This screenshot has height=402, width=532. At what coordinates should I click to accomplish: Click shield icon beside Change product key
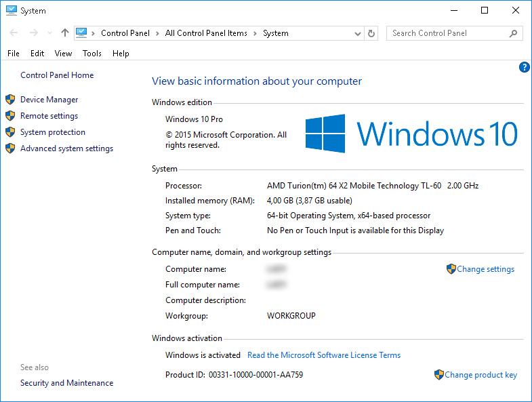coord(439,375)
